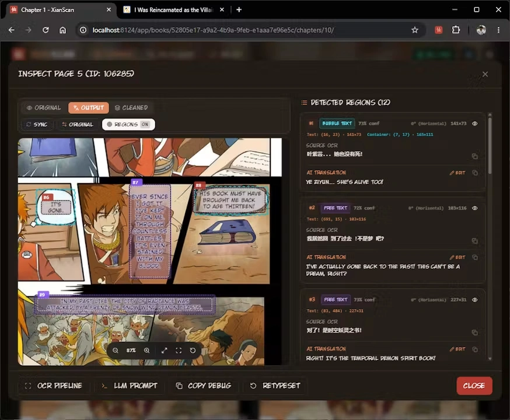The width and height of the screenshot is (510, 420).
Task: Go to browser home page
Action: [62, 30]
